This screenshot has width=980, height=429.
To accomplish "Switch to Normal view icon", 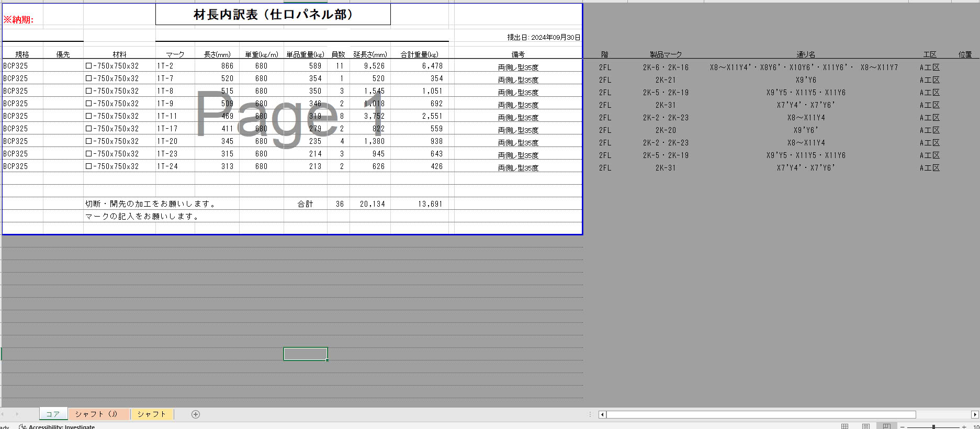I will point(844,426).
